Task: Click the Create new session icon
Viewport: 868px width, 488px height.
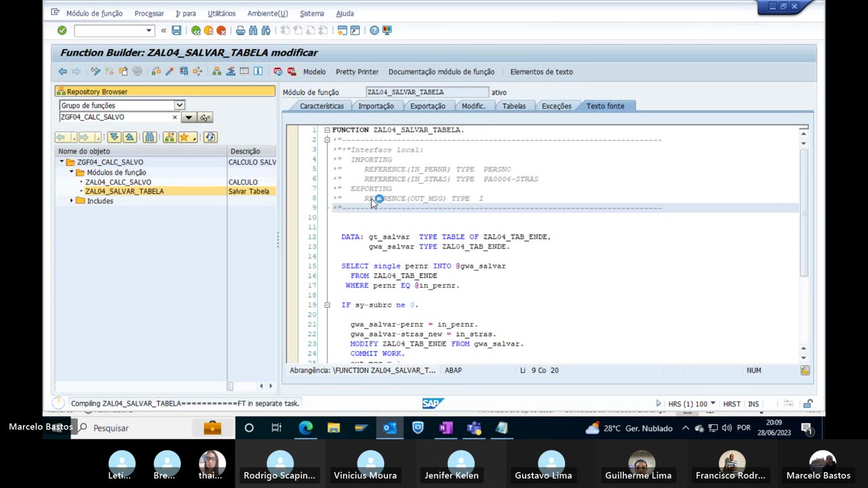Action: click(x=342, y=30)
